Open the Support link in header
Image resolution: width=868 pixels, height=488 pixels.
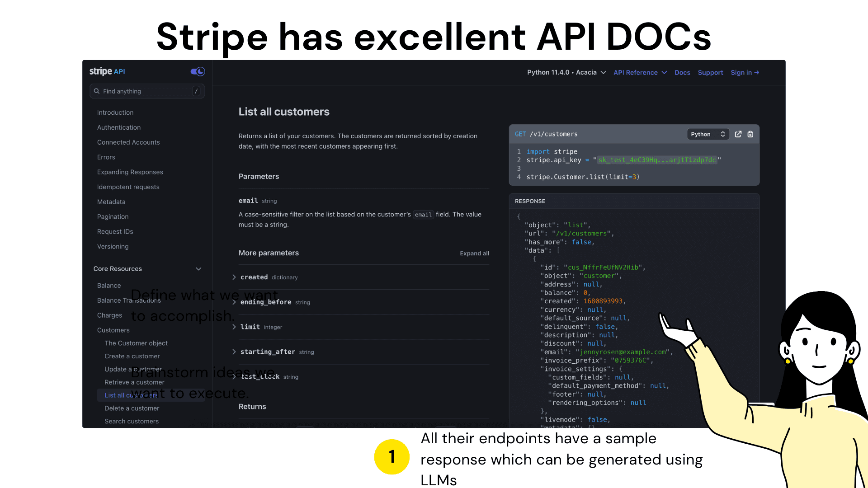tap(710, 72)
